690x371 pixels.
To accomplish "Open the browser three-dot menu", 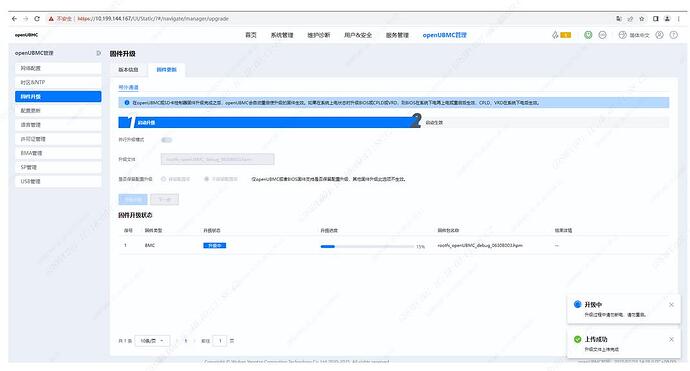I will (x=679, y=18).
